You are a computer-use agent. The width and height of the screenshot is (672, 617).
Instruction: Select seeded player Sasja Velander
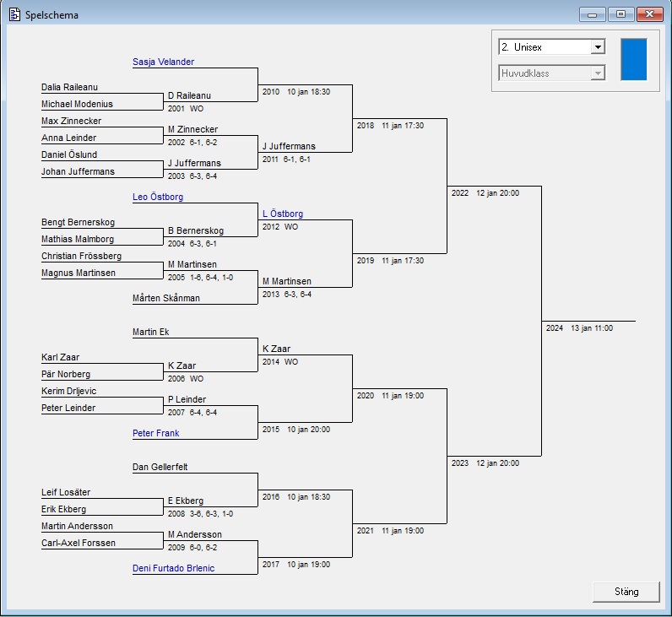[x=163, y=62]
